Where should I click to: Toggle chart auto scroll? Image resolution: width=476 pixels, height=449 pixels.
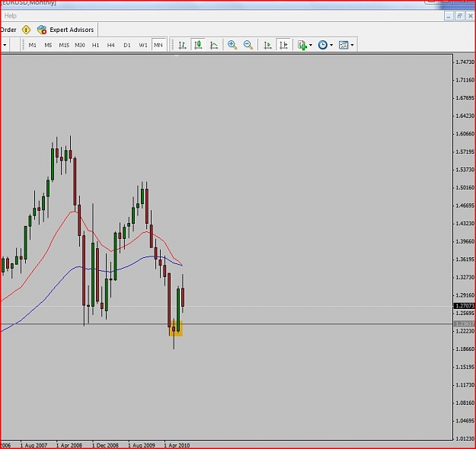(x=267, y=45)
